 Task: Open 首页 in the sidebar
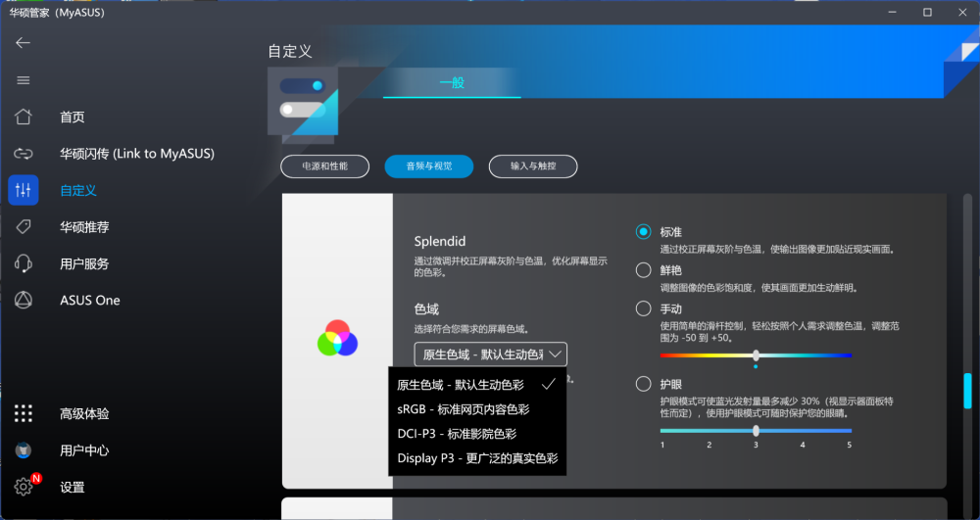pos(72,117)
